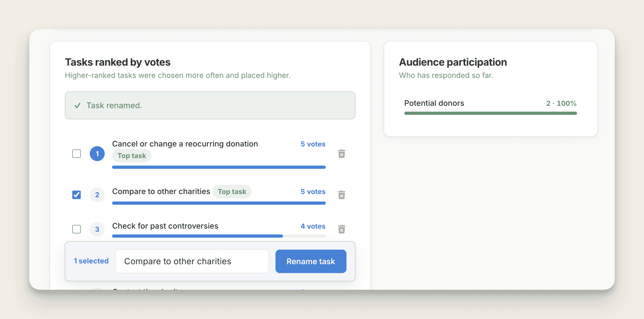
Task: Click the vote bar under 'Compare to other charities'
Action: 219,203
